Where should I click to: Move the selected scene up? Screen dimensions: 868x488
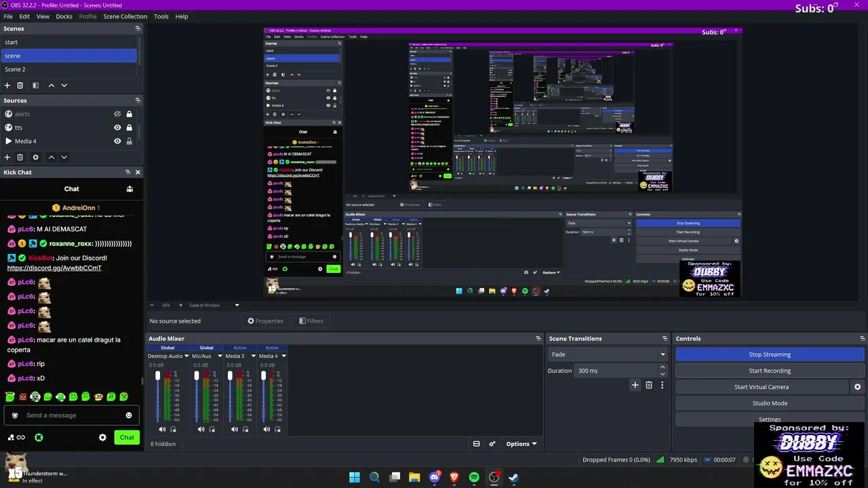(x=51, y=85)
